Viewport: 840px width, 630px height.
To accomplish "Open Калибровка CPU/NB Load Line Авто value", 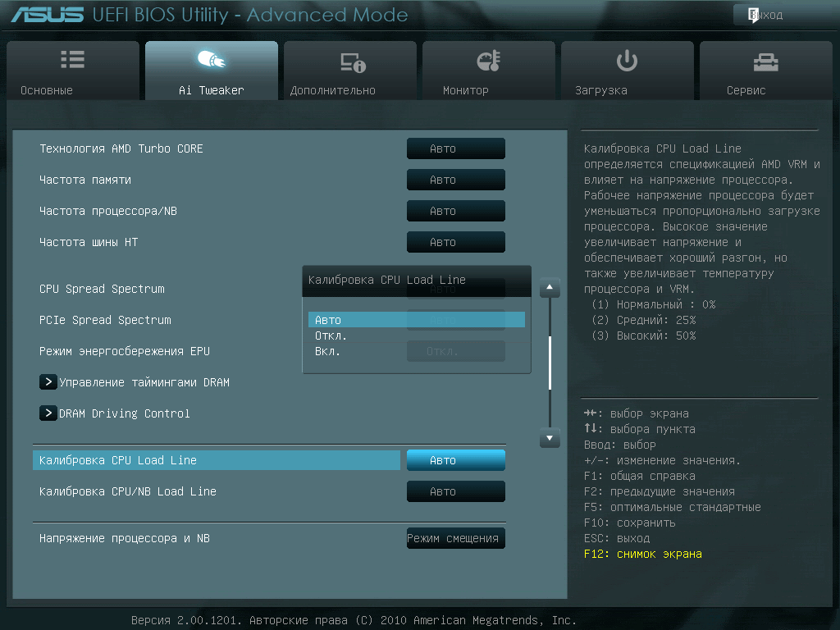I will 456,491.
